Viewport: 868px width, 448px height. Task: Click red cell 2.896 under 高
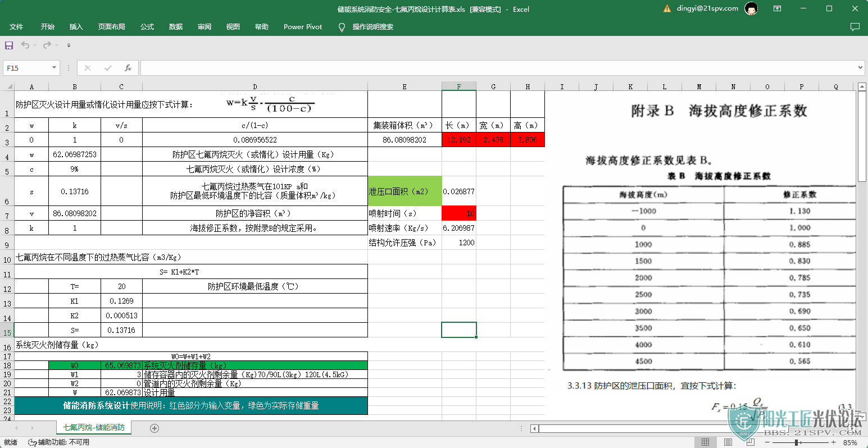528,140
